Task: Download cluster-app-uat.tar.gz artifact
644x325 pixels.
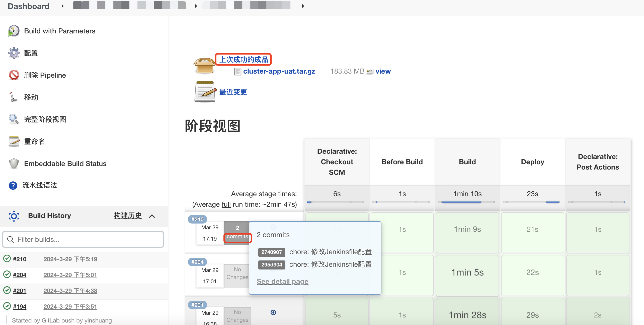Action: 279,71
